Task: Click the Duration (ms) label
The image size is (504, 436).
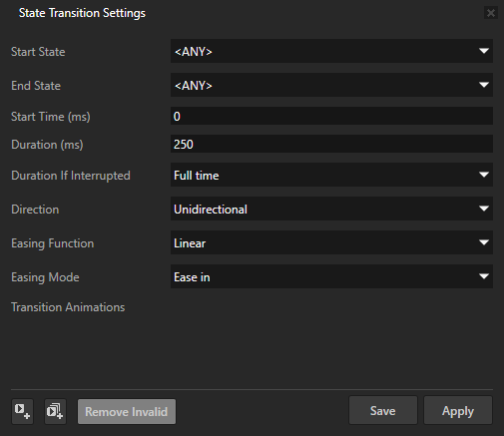Action: click(47, 145)
